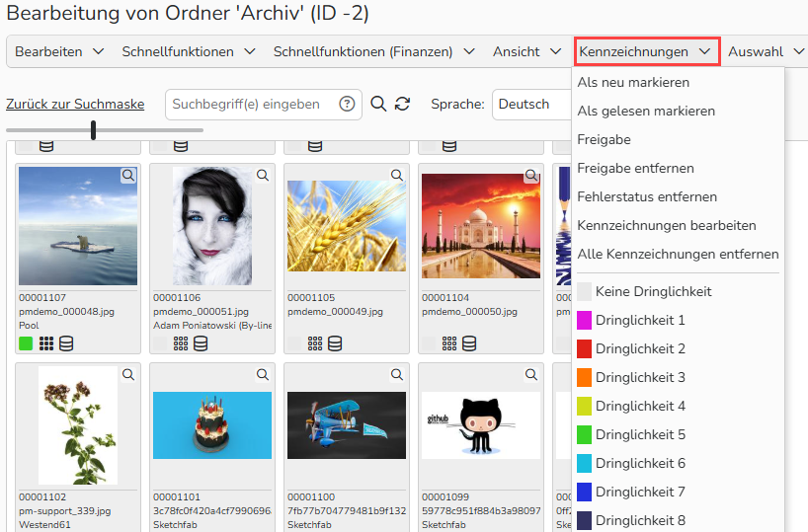Click database icon under pmdemo_000049.jpg
The image size is (808, 532).
(335, 343)
